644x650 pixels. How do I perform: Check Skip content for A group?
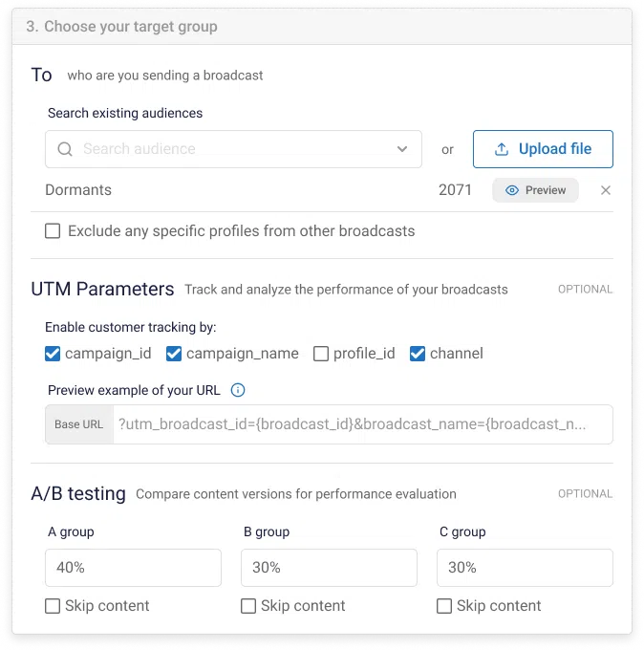[53, 606]
